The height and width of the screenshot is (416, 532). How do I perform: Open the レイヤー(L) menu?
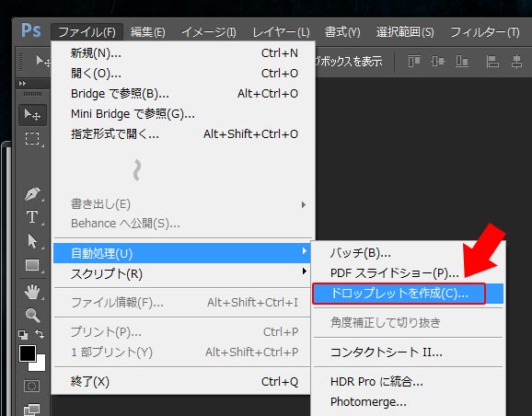coord(281,32)
